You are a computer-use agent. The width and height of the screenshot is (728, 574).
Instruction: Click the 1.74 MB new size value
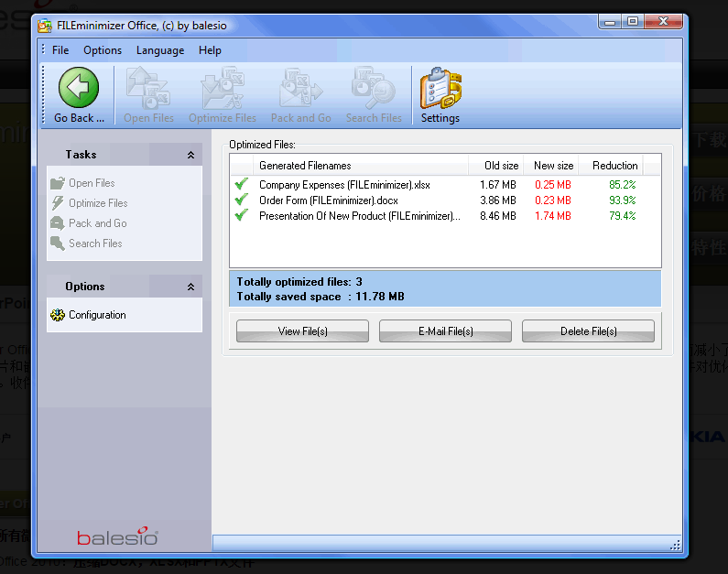click(552, 216)
